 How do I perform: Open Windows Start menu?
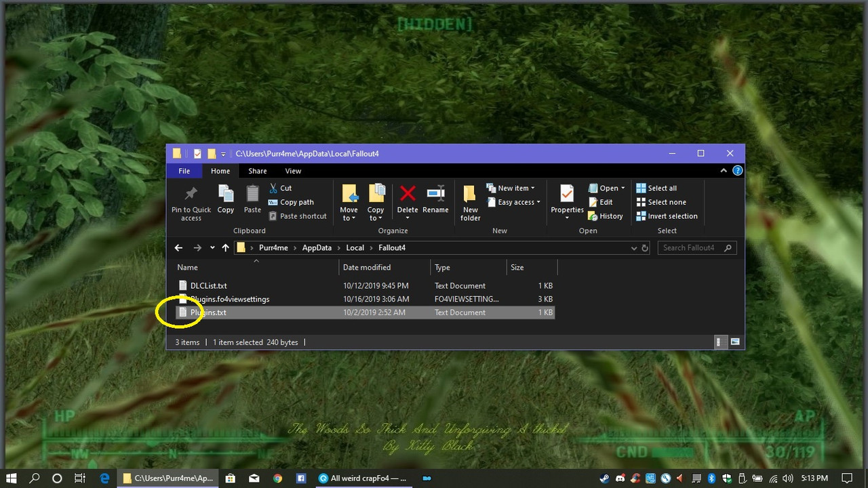[x=12, y=479]
